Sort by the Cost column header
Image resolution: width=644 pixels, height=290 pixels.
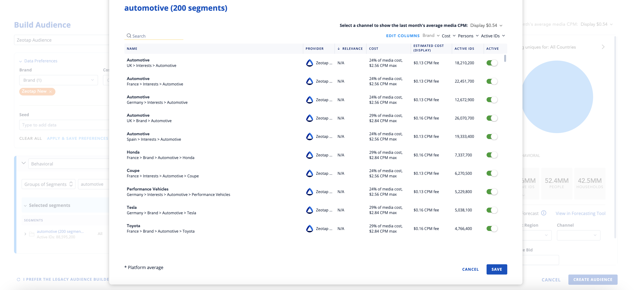tap(374, 49)
